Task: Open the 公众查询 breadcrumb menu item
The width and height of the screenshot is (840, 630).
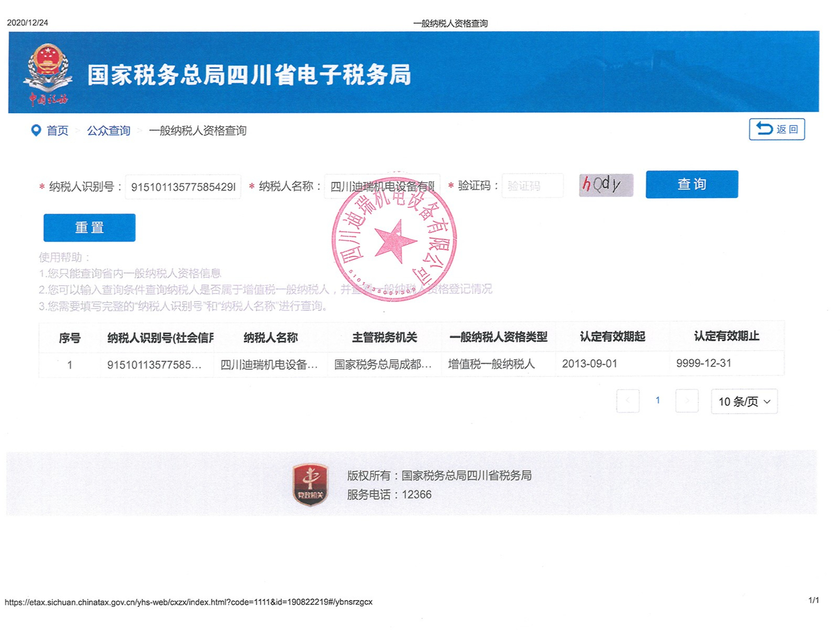Action: [x=109, y=131]
